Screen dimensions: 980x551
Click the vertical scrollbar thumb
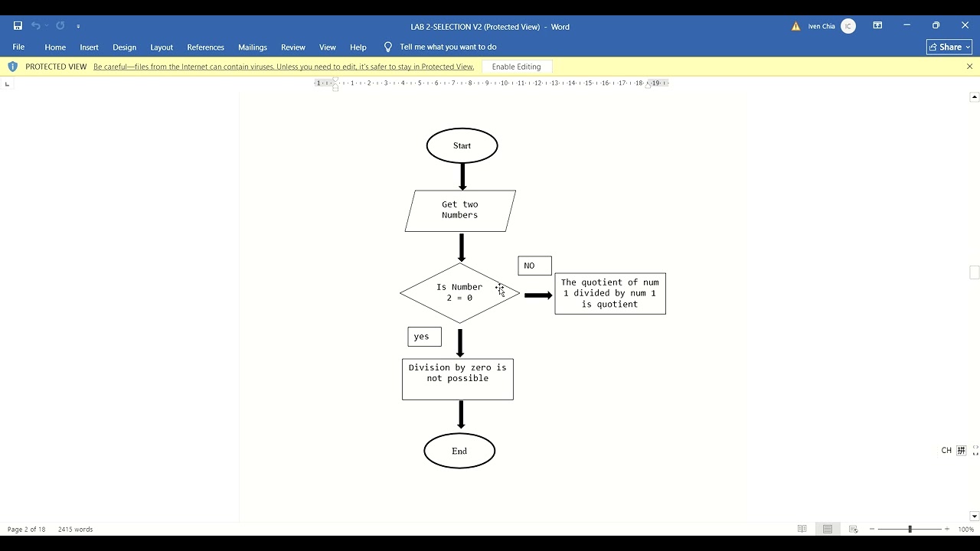coord(975,272)
